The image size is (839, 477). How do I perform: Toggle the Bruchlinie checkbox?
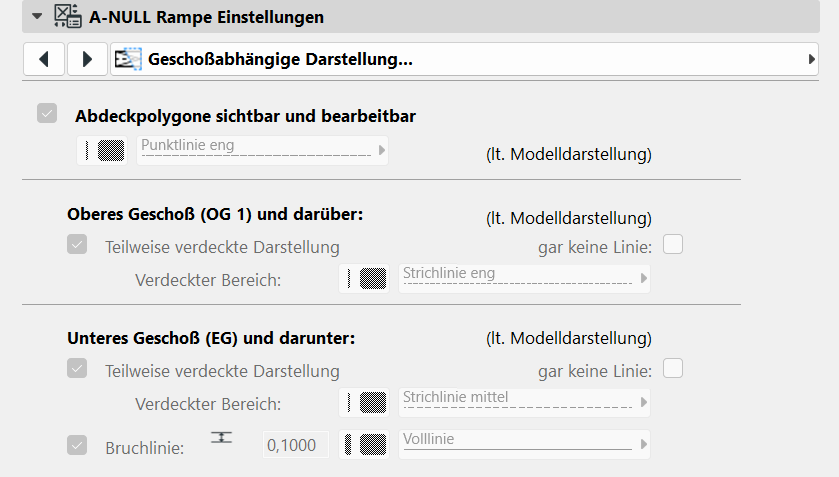point(77,445)
